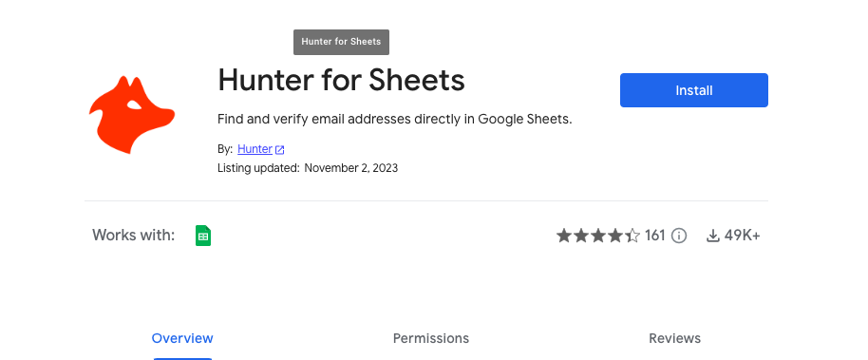Click the Works with label
The height and width of the screenshot is (360, 868).
tap(133, 235)
